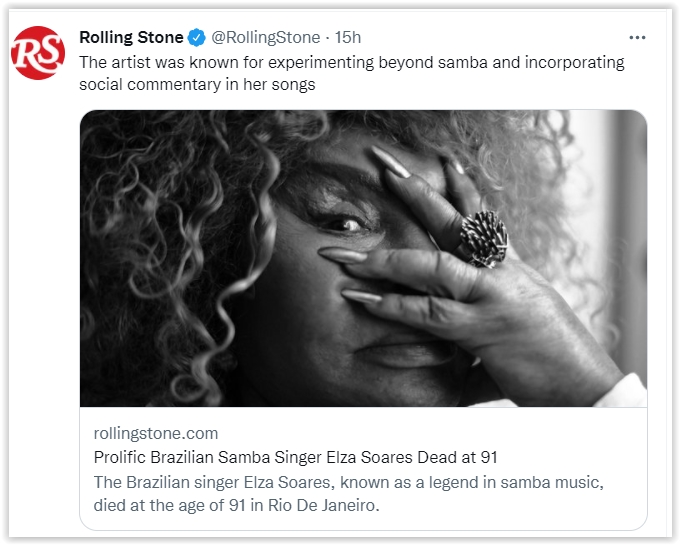
Task: Click the 15h tweet timestamp
Action: [x=348, y=38]
